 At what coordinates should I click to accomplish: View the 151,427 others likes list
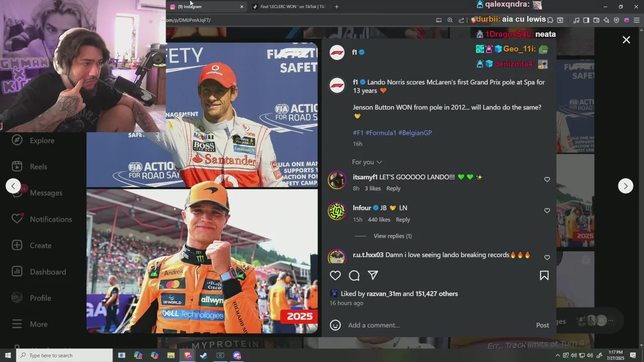coord(436,294)
